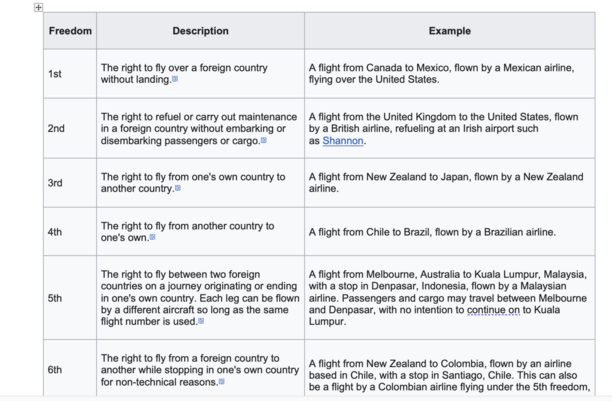
Task: Click the 1st freedom row cell
Action: (x=70, y=74)
